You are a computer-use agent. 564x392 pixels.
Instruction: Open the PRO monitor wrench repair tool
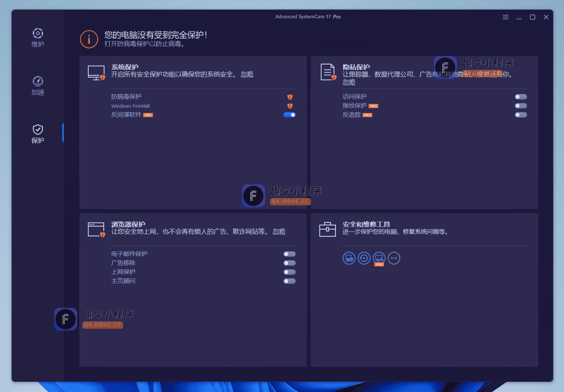point(379,258)
